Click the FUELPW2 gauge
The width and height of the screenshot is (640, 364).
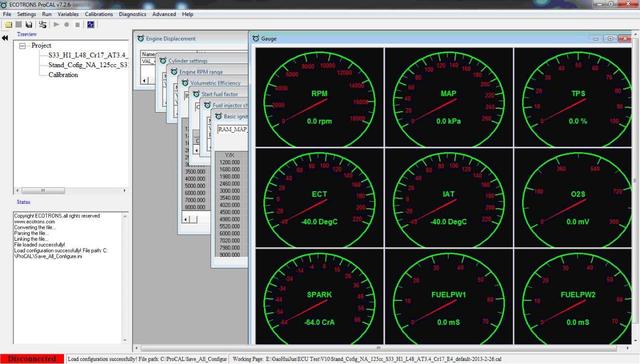[573, 297]
